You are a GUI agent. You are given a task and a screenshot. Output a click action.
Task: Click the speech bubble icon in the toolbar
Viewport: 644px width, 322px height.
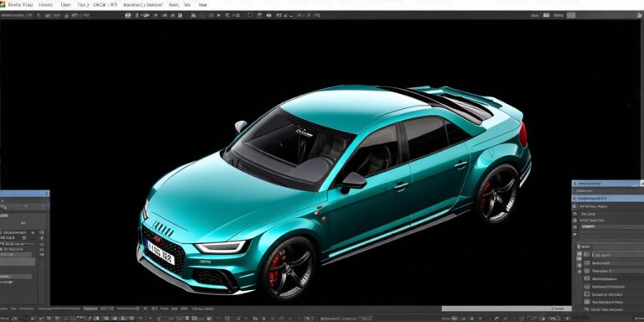pyautogui.click(x=268, y=16)
